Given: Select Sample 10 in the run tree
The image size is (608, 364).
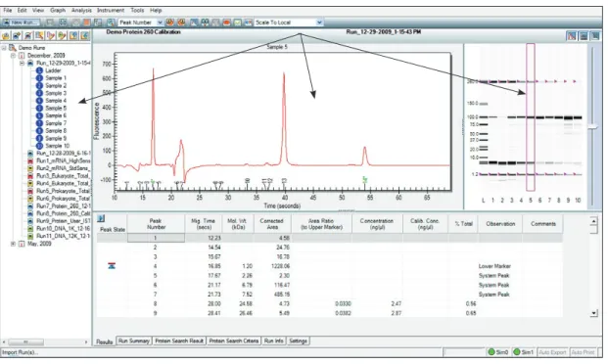Looking at the screenshot, I should [58, 146].
